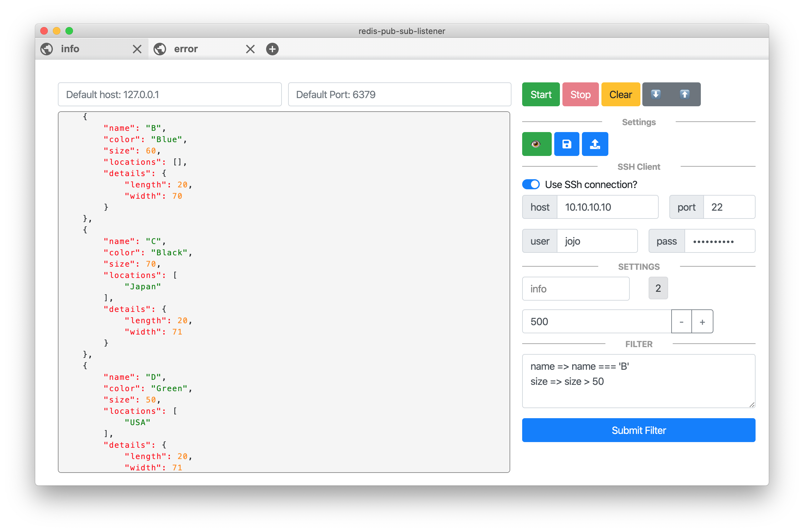Disable the Use SSh connection switch
804x532 pixels.
(531, 184)
